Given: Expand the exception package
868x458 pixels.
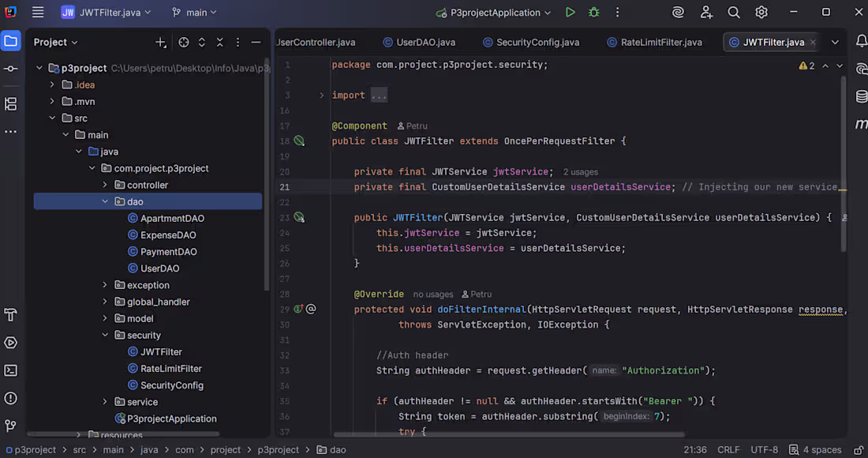Looking at the screenshot, I should [105, 285].
